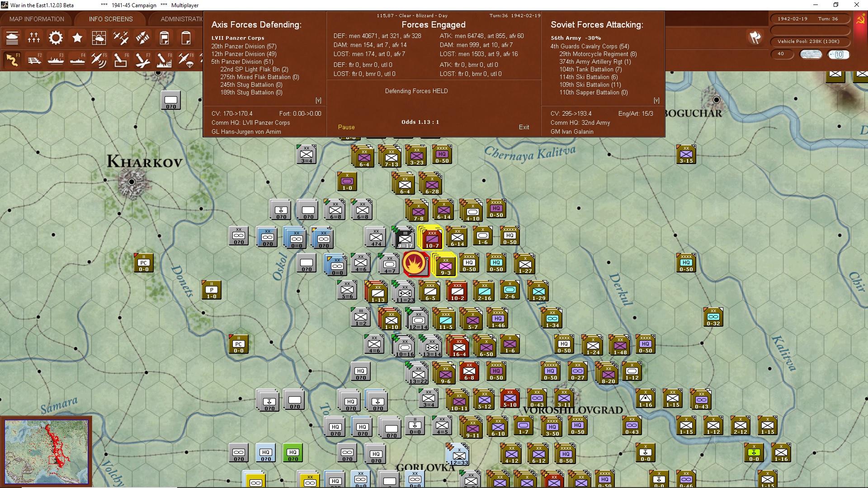This screenshot has height=488, width=868.
Task: Select the highlighted 10-7 Soviet unit
Action: click(432, 238)
